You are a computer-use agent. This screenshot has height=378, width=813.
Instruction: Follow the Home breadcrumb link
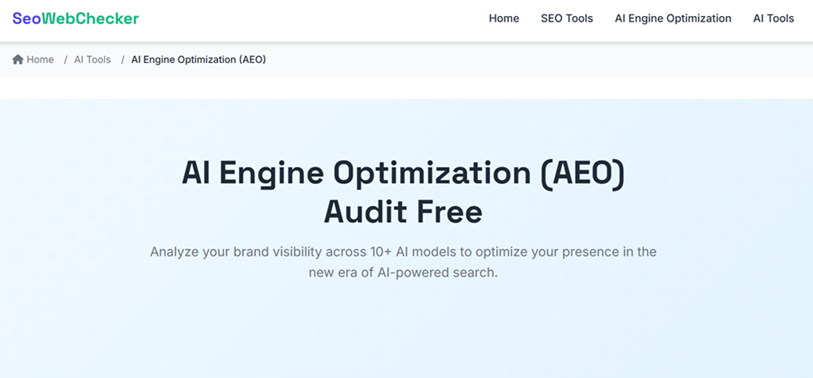(x=40, y=60)
